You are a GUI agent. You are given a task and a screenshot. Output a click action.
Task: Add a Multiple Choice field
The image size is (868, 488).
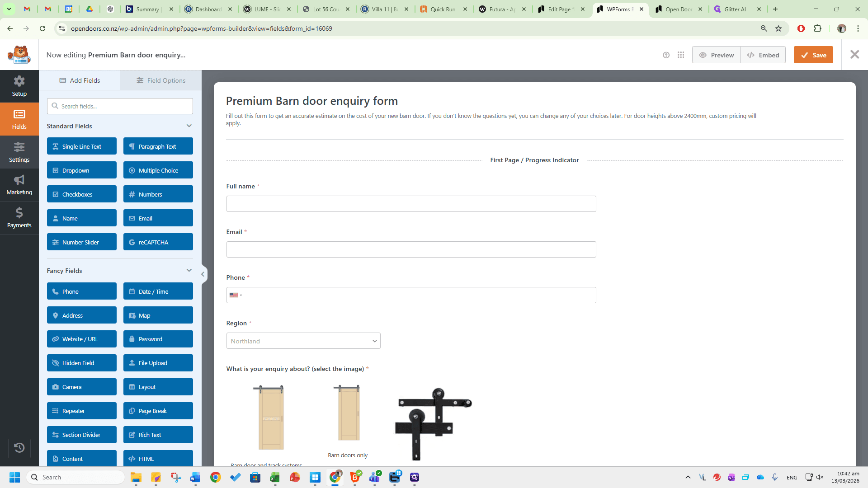158,170
